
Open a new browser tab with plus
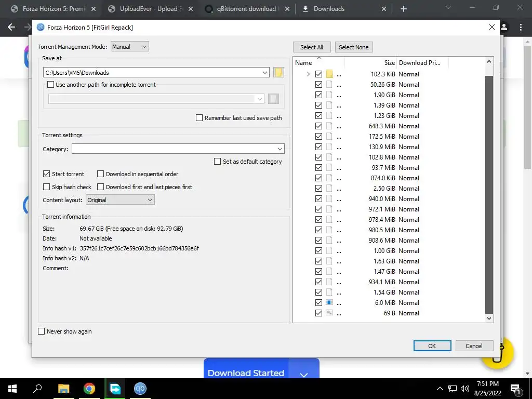[x=403, y=9]
